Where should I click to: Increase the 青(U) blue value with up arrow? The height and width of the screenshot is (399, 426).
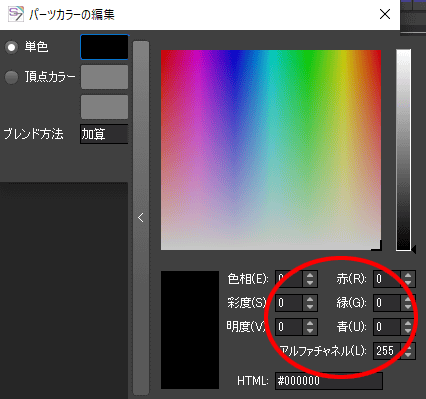[x=408, y=323]
